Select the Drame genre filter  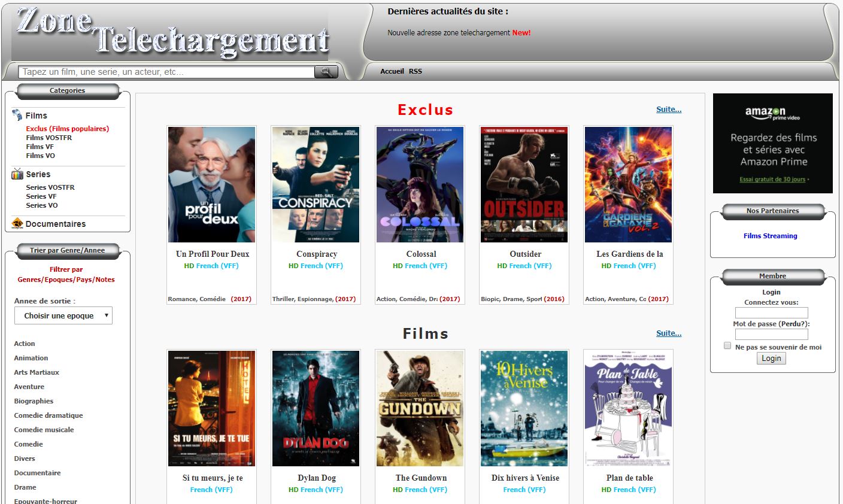pos(25,487)
